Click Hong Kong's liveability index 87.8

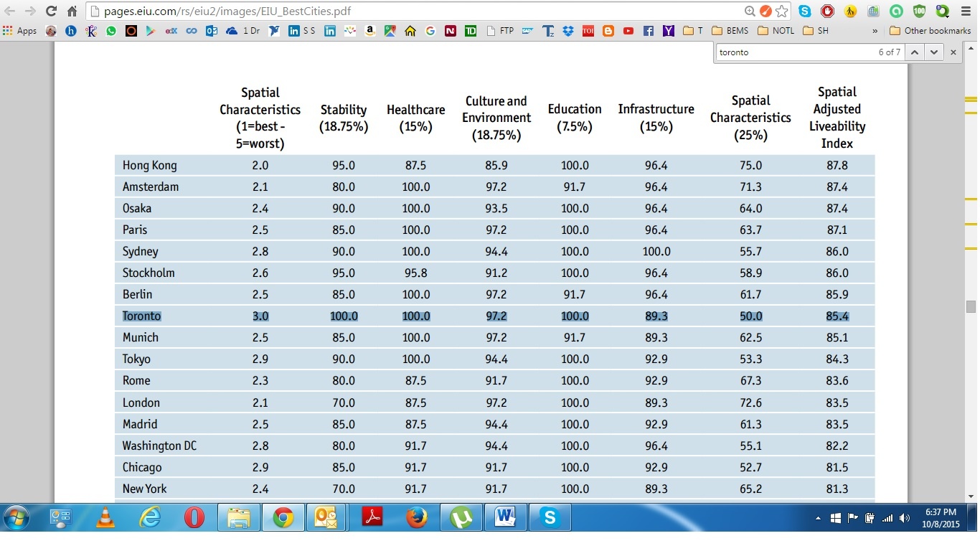tap(837, 165)
